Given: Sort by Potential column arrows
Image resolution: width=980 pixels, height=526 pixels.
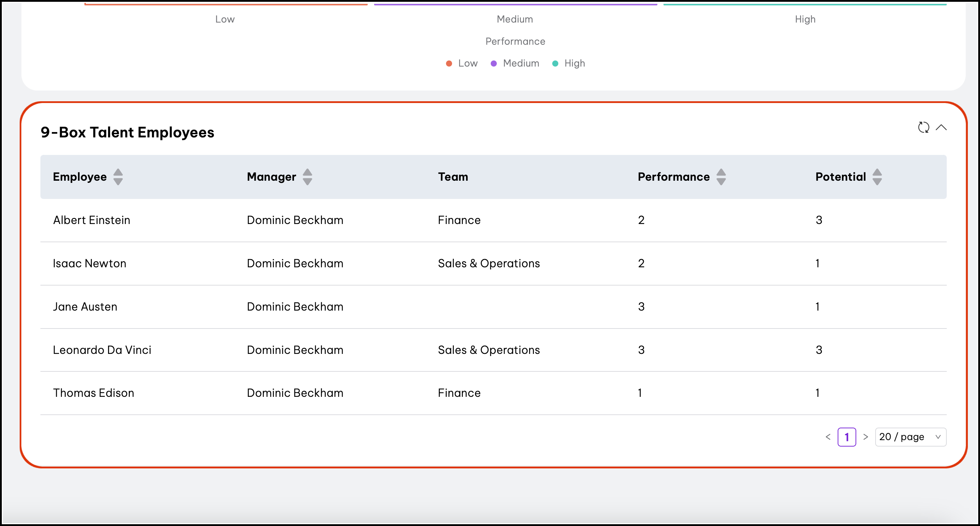Looking at the screenshot, I should pos(877,177).
